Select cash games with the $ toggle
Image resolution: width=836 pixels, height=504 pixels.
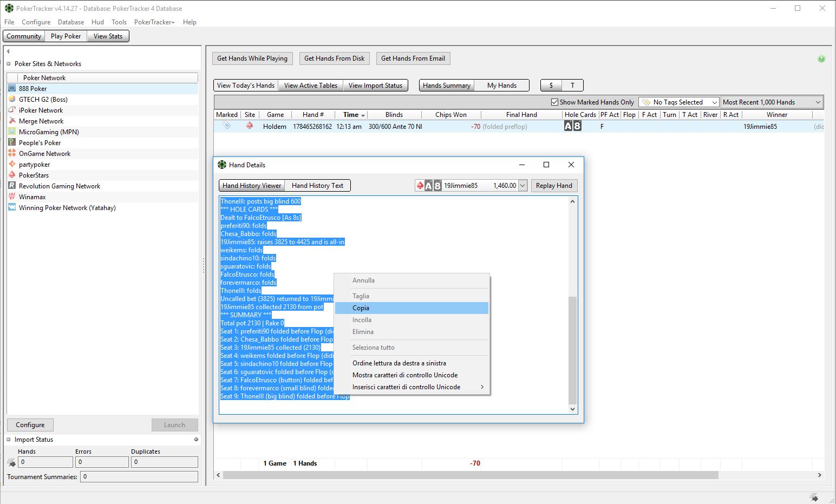(x=551, y=86)
